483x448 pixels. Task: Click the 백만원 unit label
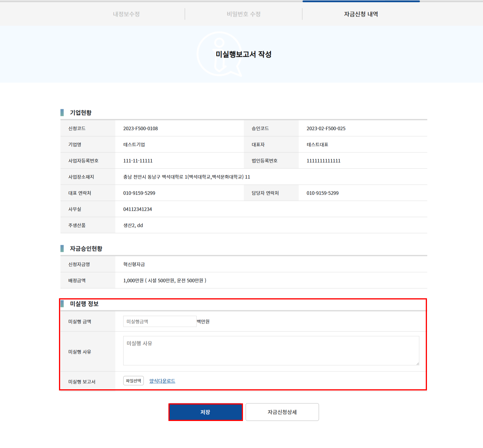[x=203, y=322]
